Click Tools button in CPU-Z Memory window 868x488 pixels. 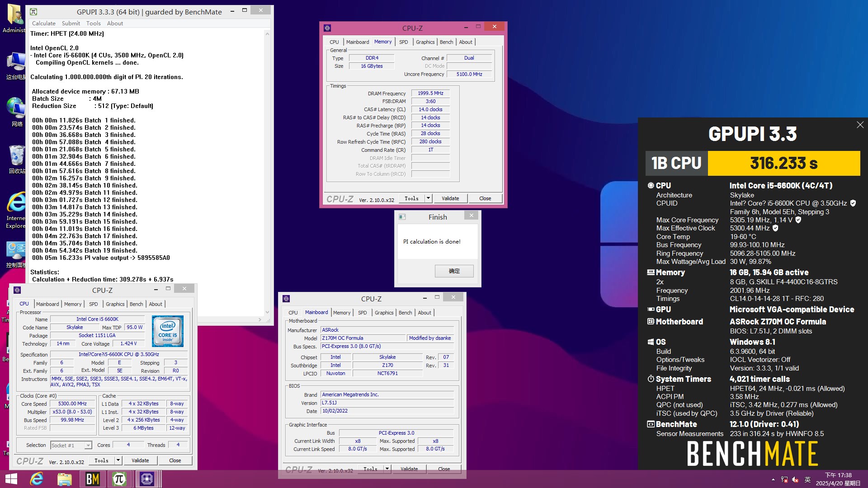coord(411,198)
